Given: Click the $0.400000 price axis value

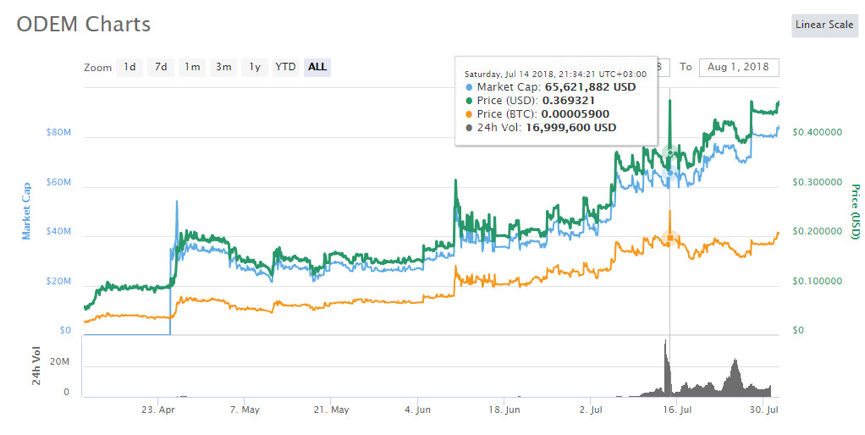Looking at the screenshot, I should pyautogui.click(x=818, y=133).
